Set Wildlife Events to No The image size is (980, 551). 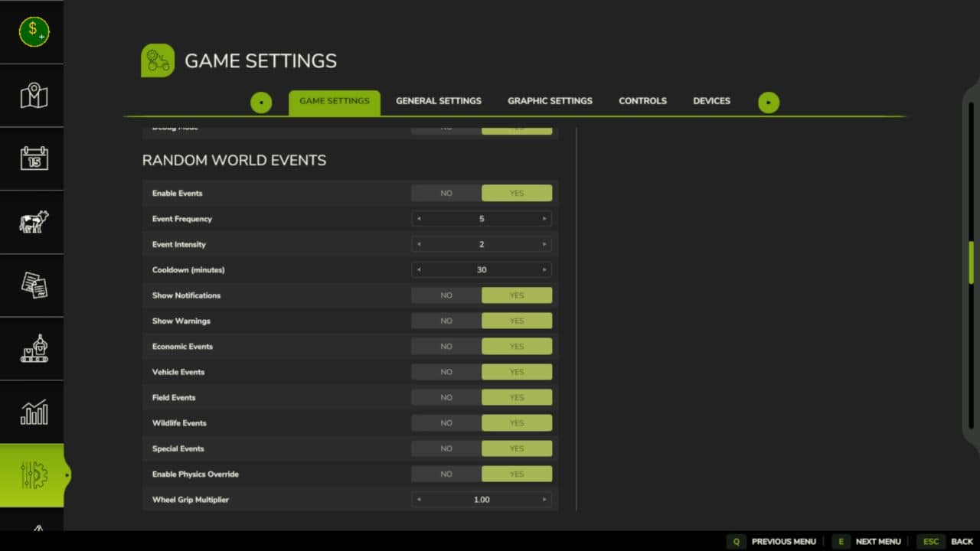coord(446,423)
